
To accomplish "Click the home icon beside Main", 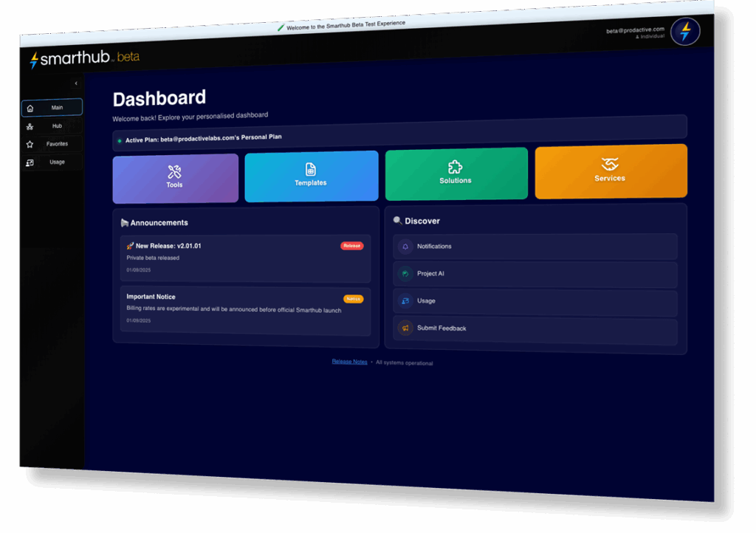I will click(x=30, y=109).
